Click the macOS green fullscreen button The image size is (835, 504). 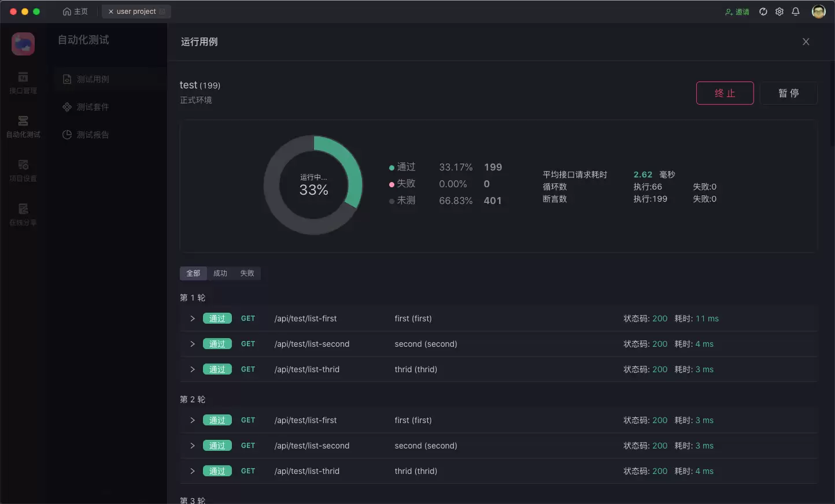pos(36,12)
